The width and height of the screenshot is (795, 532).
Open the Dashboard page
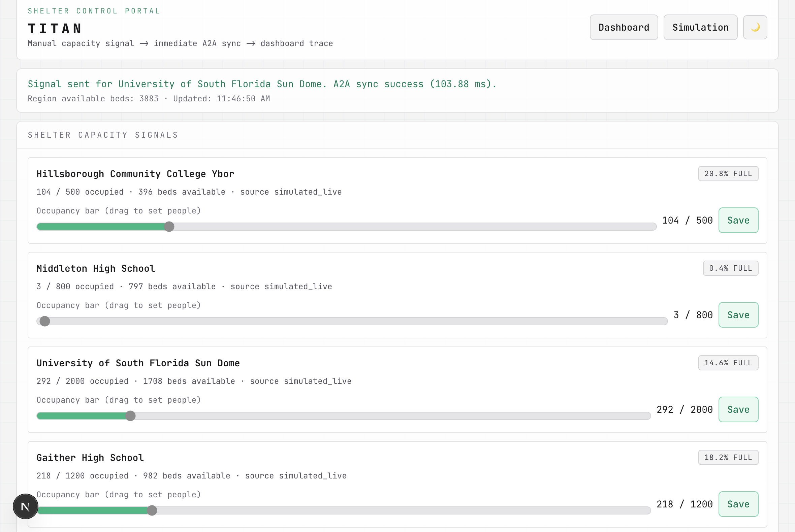click(x=623, y=27)
